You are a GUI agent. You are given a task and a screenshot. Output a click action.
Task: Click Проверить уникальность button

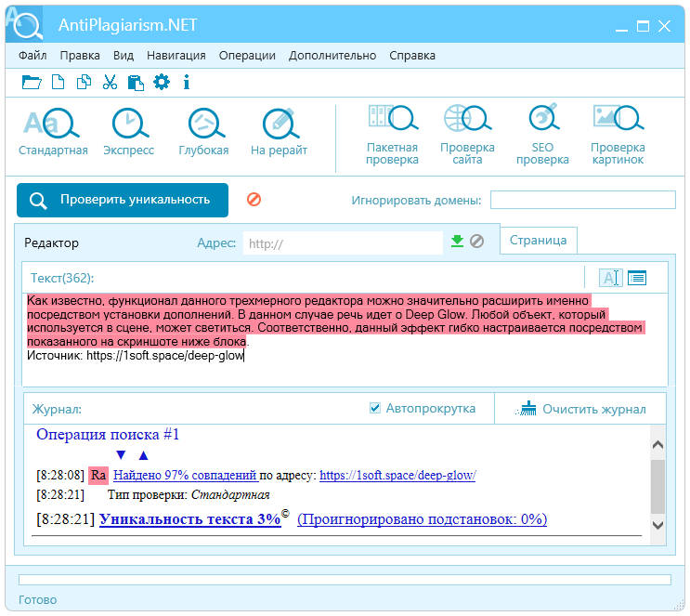pos(123,200)
